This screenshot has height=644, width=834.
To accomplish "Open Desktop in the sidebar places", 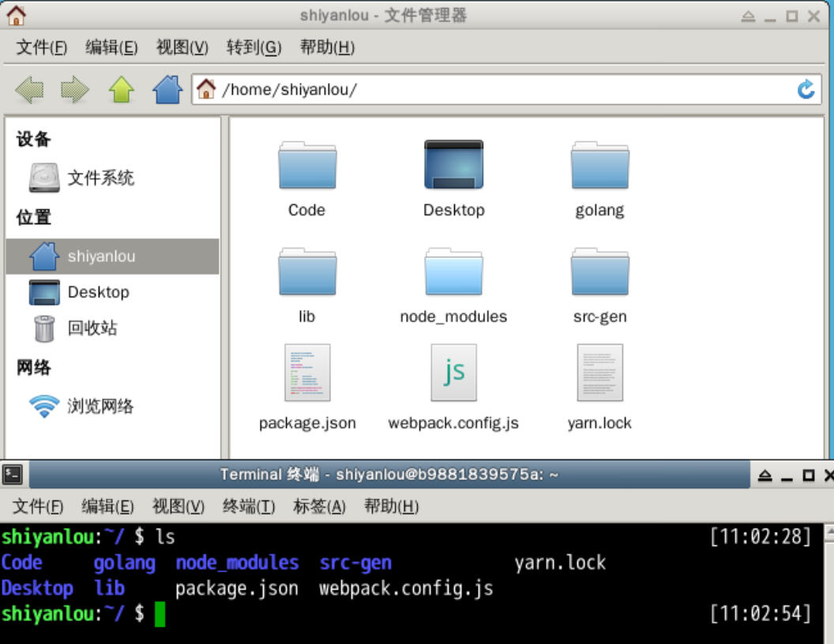I will 112,292.
